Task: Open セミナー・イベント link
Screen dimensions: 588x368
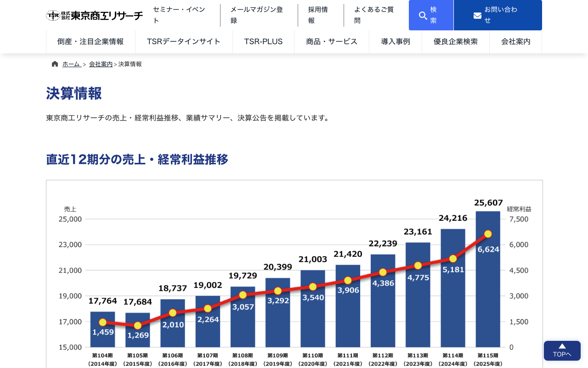Action: (x=179, y=15)
